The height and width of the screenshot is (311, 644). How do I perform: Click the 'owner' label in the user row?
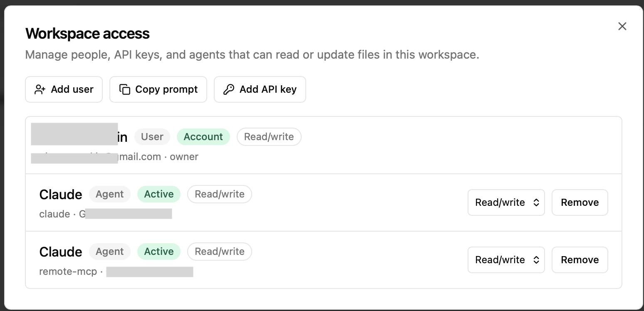pyautogui.click(x=184, y=157)
